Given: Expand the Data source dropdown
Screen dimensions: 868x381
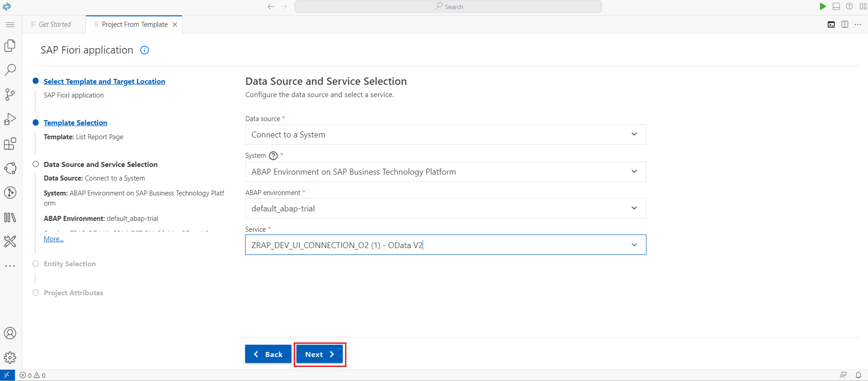Looking at the screenshot, I should point(634,135).
